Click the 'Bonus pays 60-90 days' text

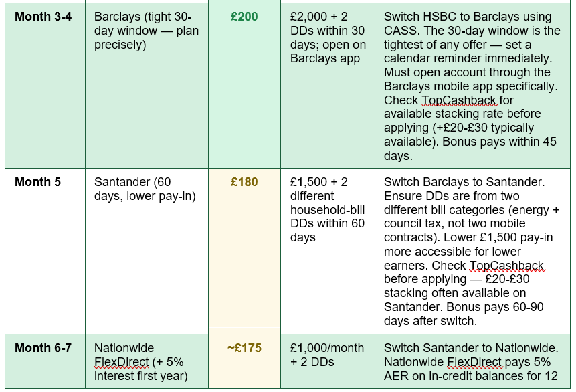[x=464, y=314]
